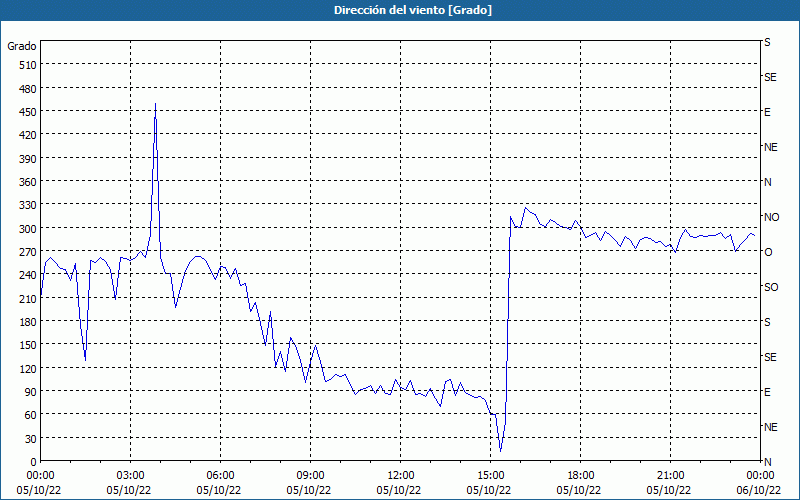
Task: Pick the 21:00 time label on x-axis
Action: click(x=670, y=476)
